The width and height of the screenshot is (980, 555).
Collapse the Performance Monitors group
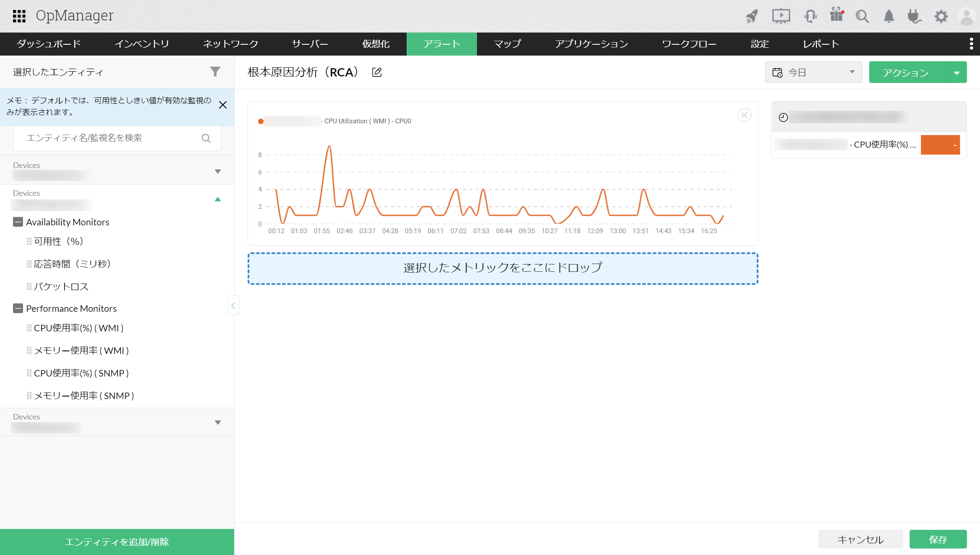(x=18, y=308)
